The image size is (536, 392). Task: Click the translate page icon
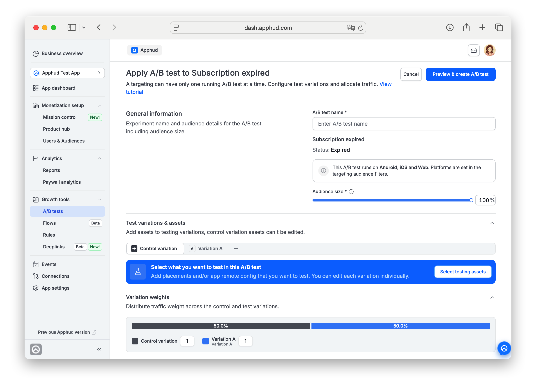(x=351, y=28)
